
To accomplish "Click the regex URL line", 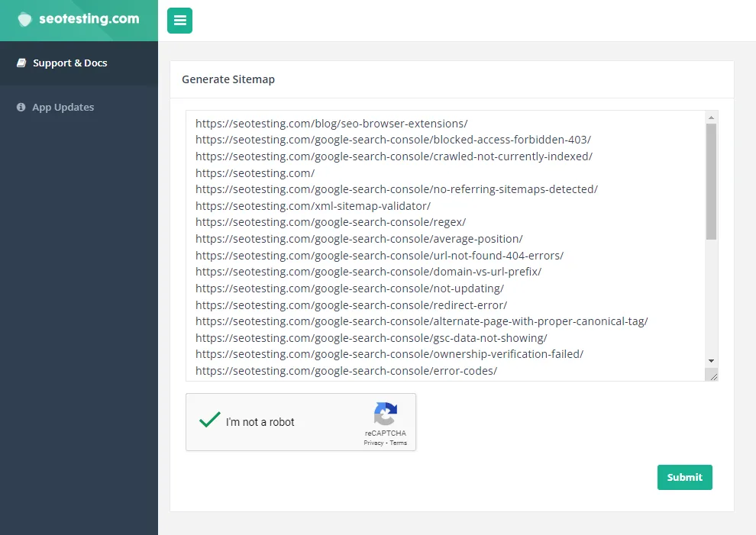I will click(x=331, y=222).
